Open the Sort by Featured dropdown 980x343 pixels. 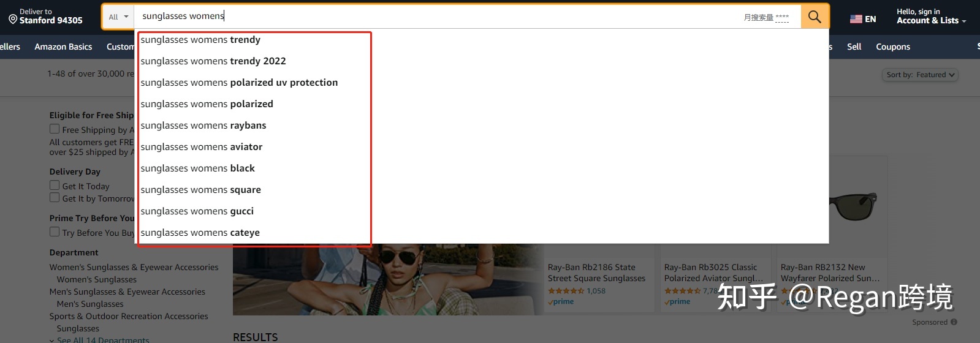[x=920, y=75]
